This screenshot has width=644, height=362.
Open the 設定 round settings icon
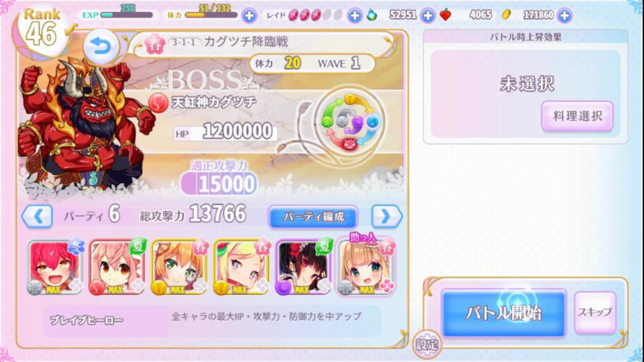(x=427, y=344)
